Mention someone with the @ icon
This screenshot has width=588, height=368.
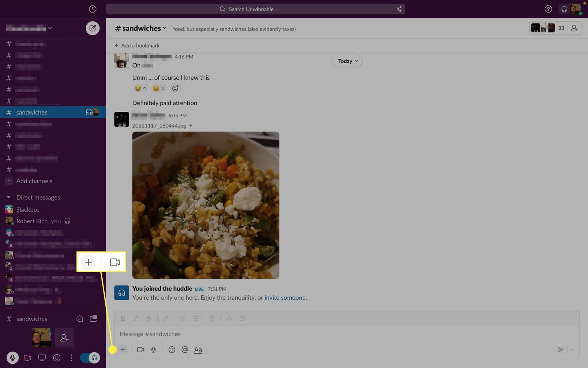click(185, 350)
